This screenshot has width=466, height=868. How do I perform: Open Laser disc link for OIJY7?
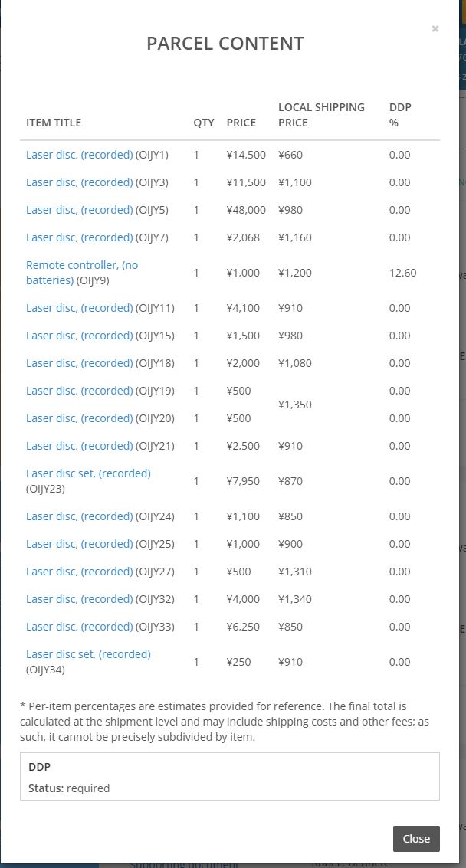click(79, 238)
